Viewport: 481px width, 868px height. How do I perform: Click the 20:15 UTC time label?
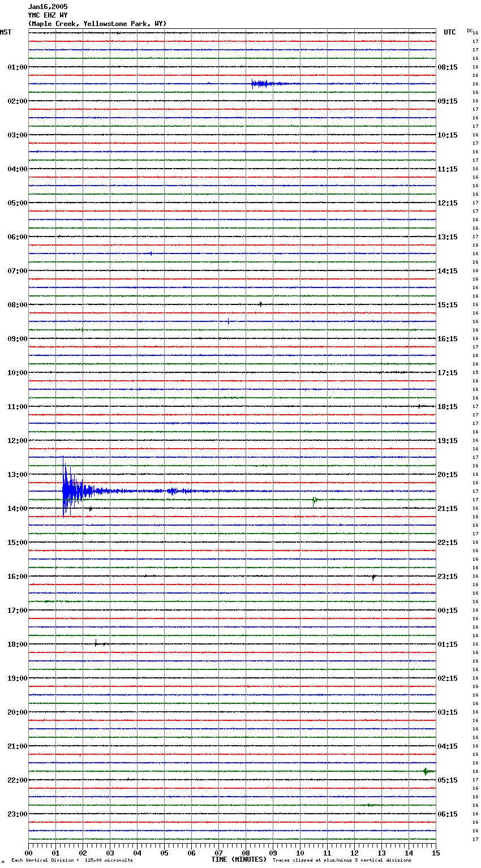point(448,475)
